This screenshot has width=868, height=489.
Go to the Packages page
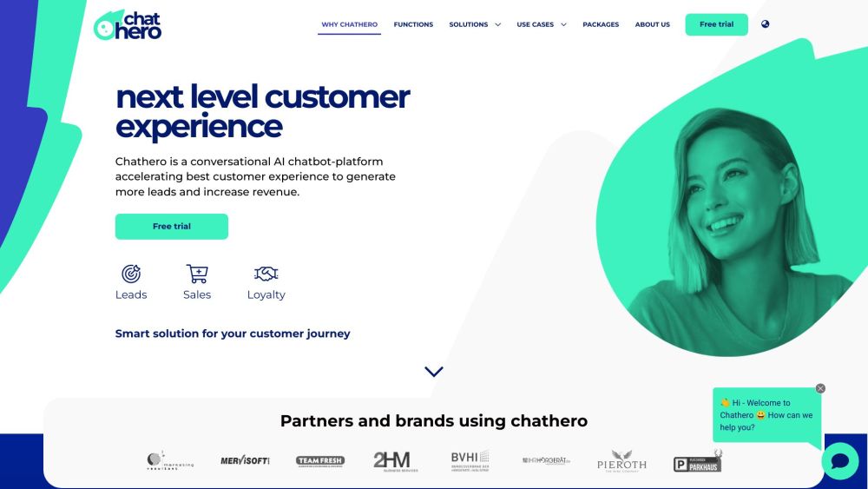tap(601, 24)
